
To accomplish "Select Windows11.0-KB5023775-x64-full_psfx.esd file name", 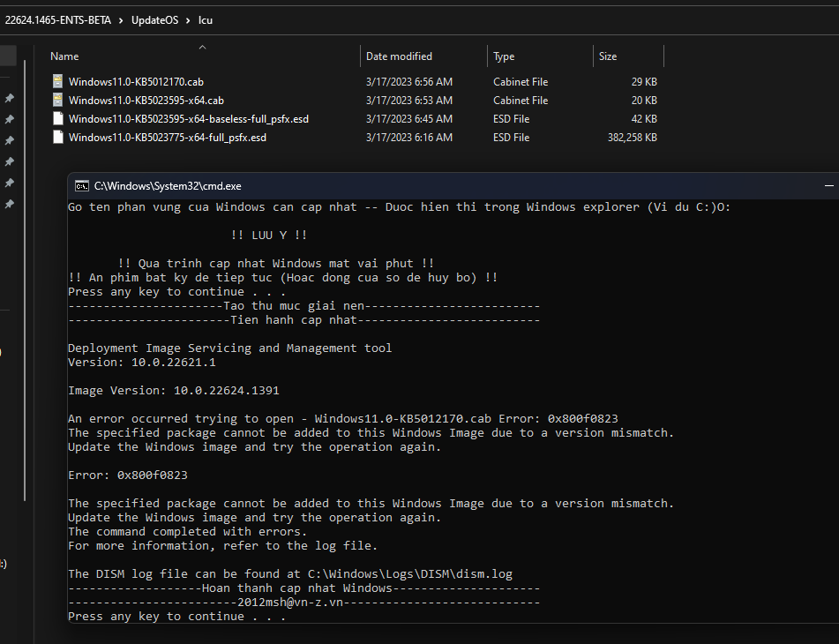I will pyautogui.click(x=167, y=138).
